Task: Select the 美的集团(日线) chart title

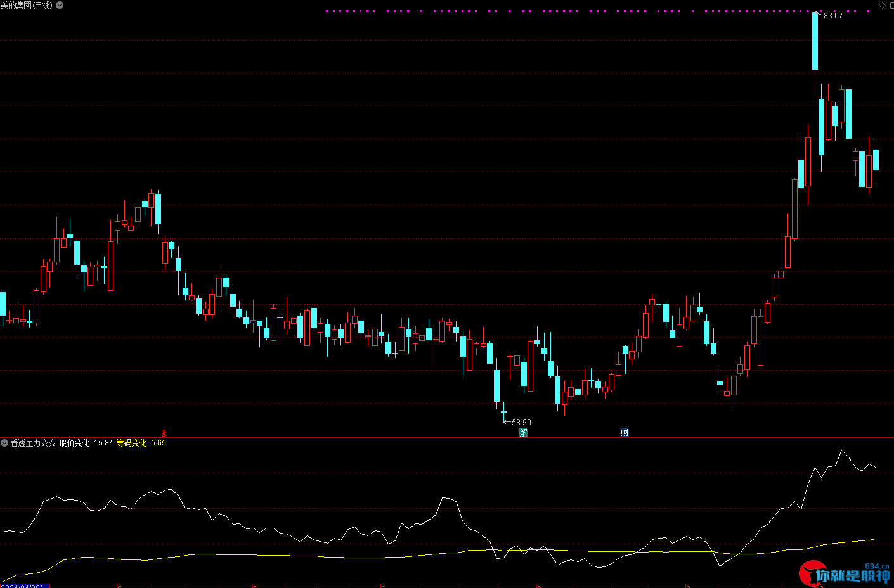Action: point(27,5)
